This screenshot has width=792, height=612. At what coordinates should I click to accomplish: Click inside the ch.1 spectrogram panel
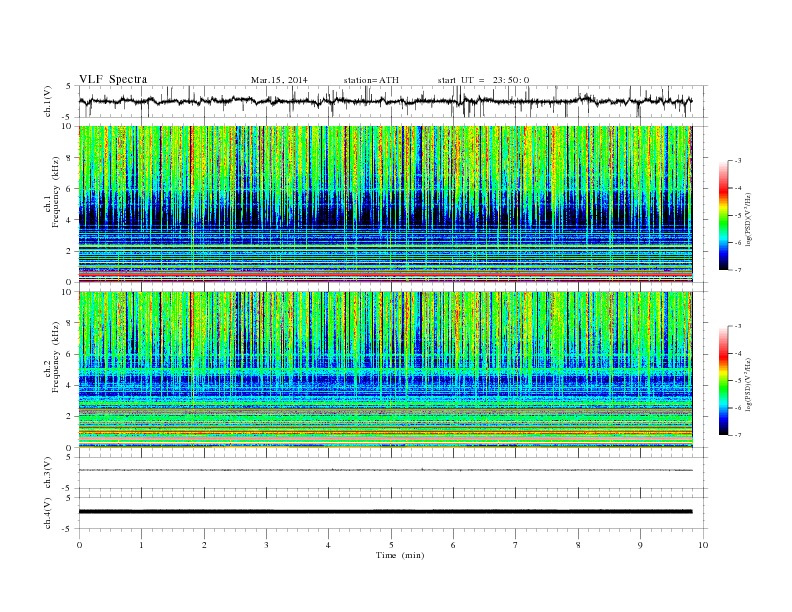tap(385, 204)
